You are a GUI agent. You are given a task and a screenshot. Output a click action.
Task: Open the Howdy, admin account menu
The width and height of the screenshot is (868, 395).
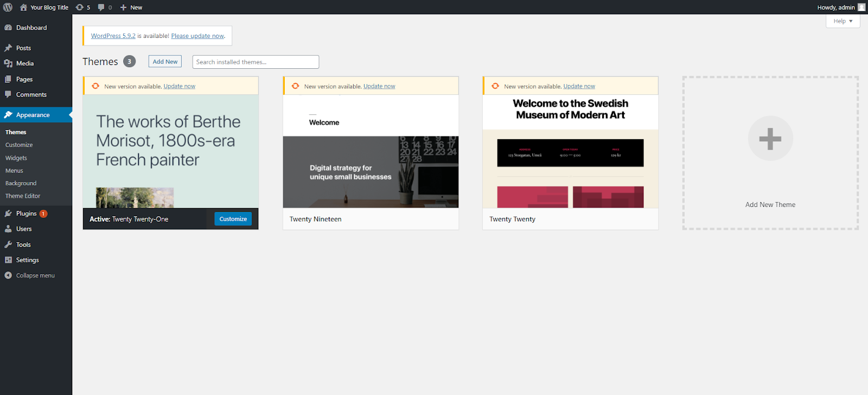coord(841,7)
